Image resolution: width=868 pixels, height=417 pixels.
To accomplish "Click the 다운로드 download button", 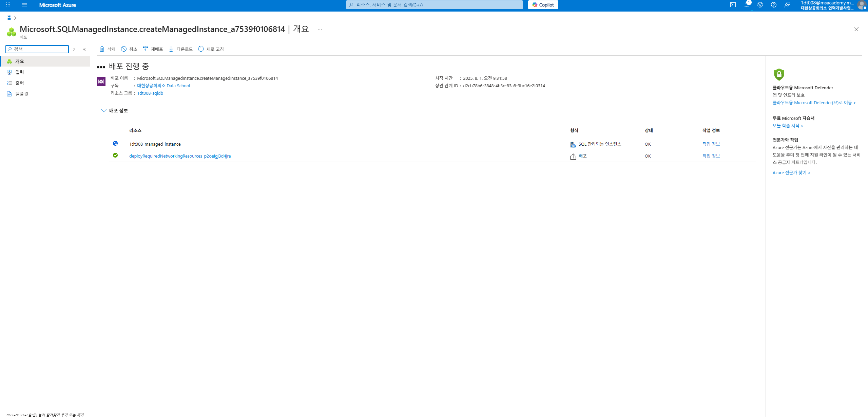I will coord(180,49).
